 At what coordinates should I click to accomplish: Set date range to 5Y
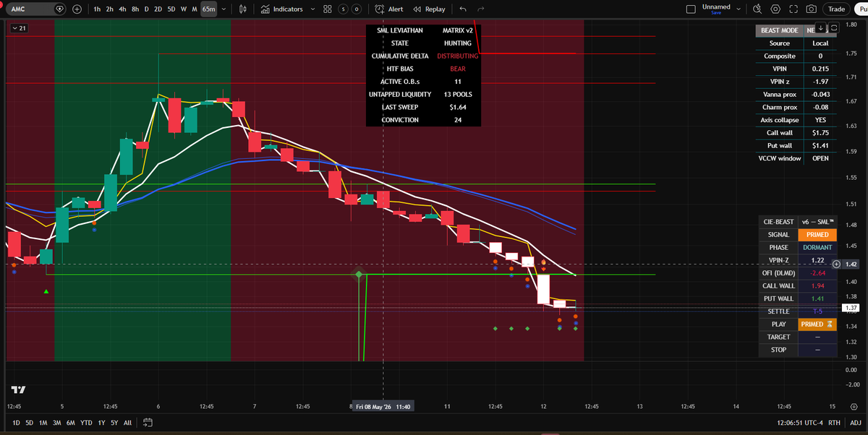(114, 422)
